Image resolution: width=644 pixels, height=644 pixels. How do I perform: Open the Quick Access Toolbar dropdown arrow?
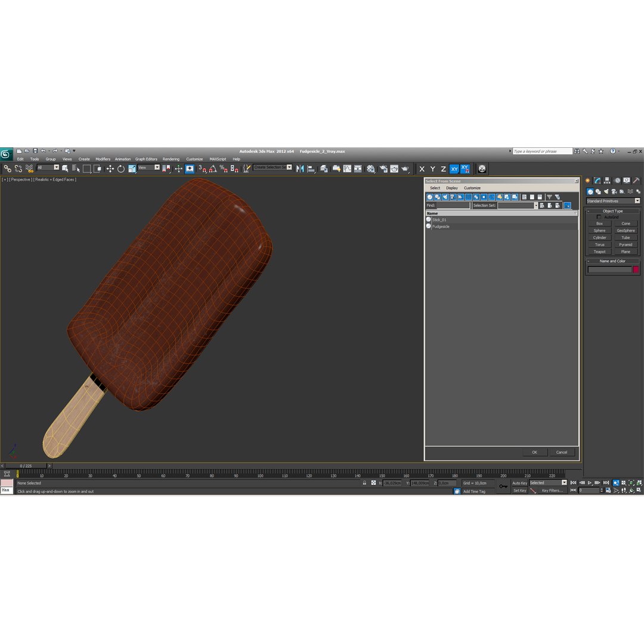[74, 151]
